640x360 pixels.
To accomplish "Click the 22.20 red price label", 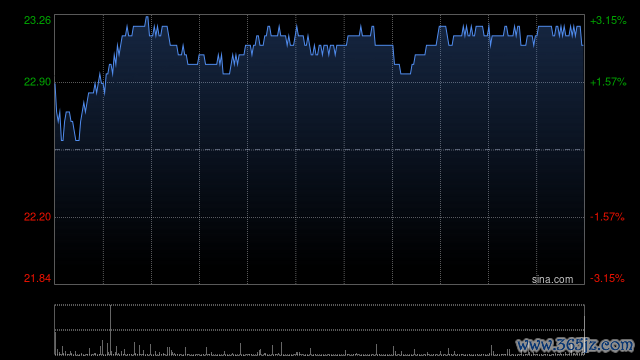I will [x=38, y=217].
